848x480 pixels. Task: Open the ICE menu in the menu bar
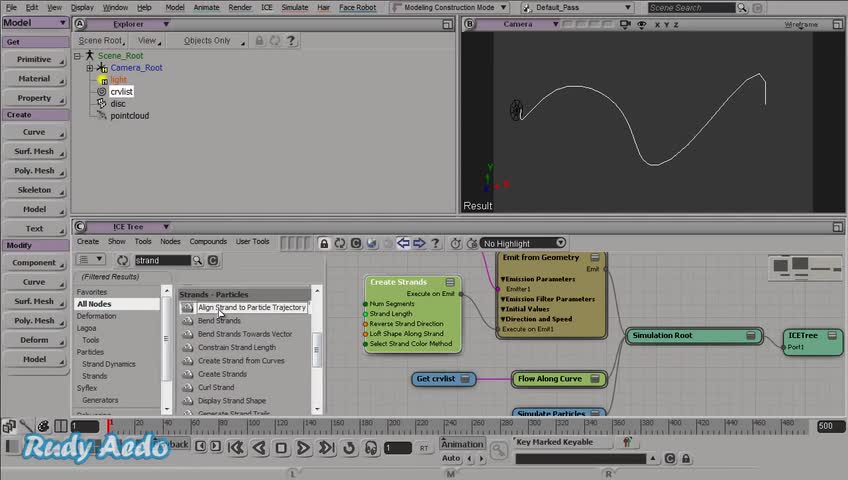click(267, 8)
